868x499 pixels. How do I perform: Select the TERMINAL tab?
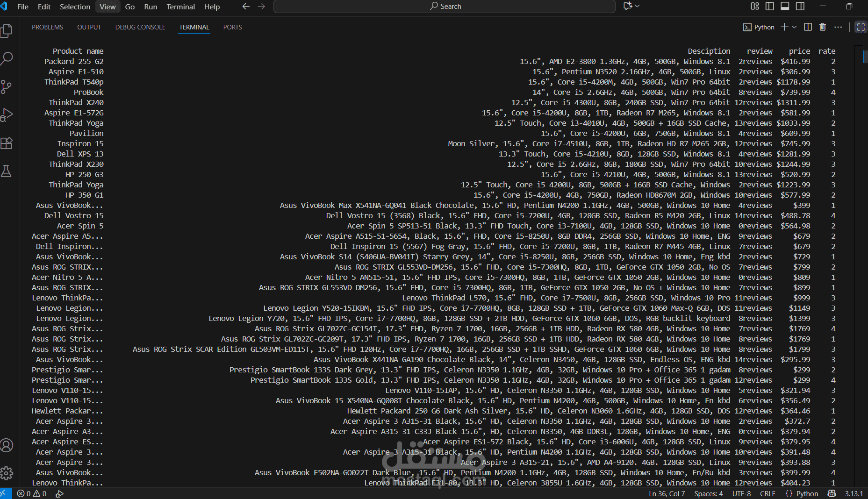click(194, 27)
